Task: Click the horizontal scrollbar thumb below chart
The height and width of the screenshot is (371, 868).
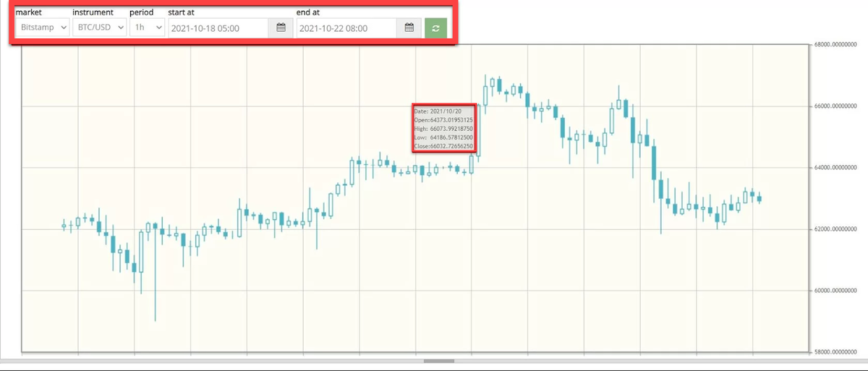Action: [x=439, y=361]
